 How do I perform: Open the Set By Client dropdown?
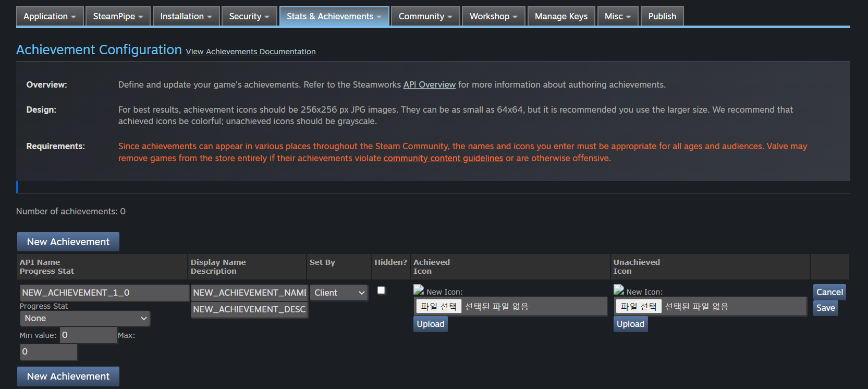coord(339,293)
